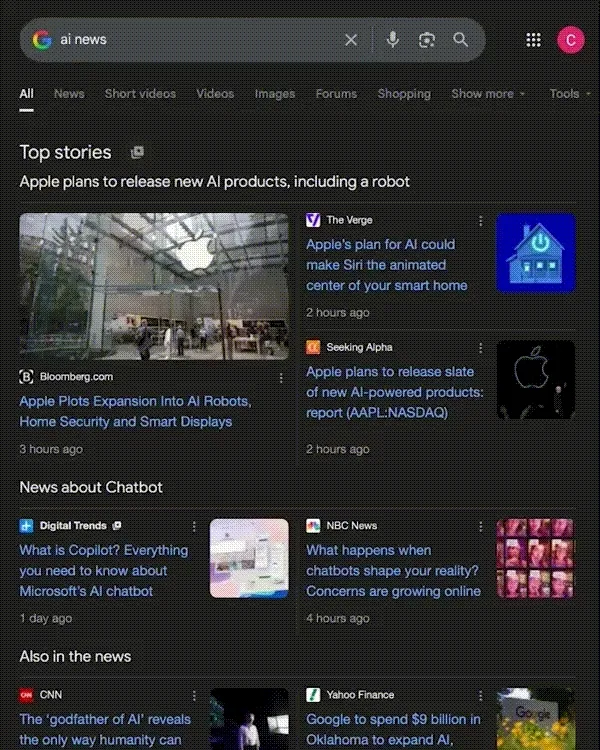
Task: Clear the search query with X icon
Action: tap(351, 40)
